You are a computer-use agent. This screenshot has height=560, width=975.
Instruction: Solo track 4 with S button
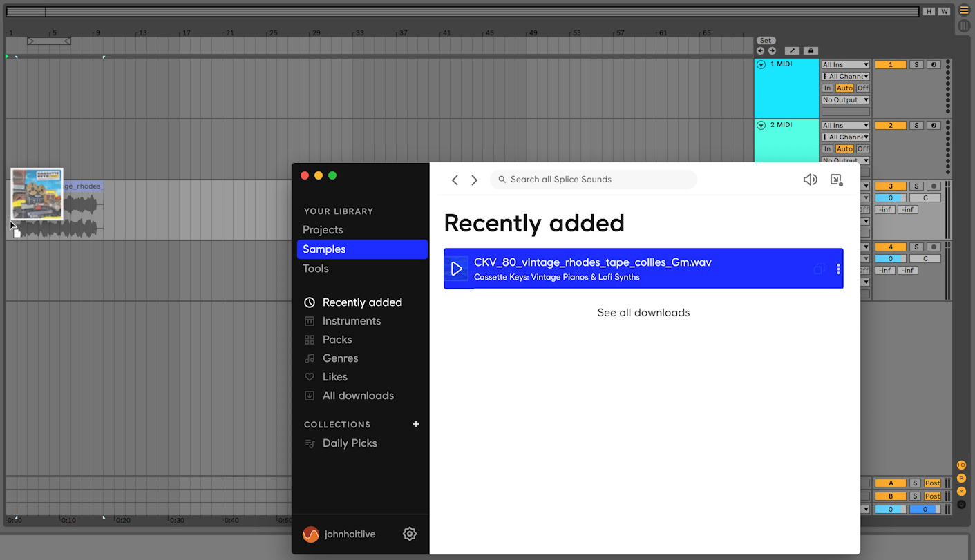(x=916, y=247)
